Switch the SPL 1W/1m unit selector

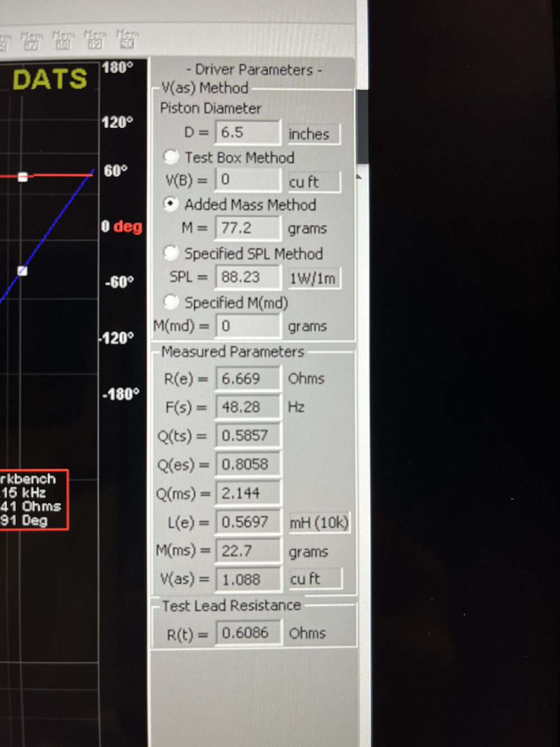(x=312, y=279)
